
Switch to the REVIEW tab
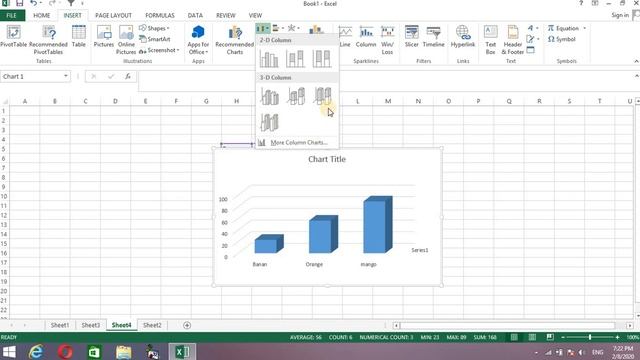pos(226,16)
